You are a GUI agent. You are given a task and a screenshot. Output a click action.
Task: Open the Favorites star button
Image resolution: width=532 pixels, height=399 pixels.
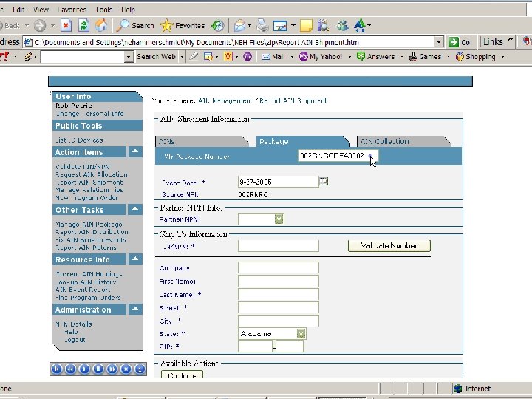point(183,25)
